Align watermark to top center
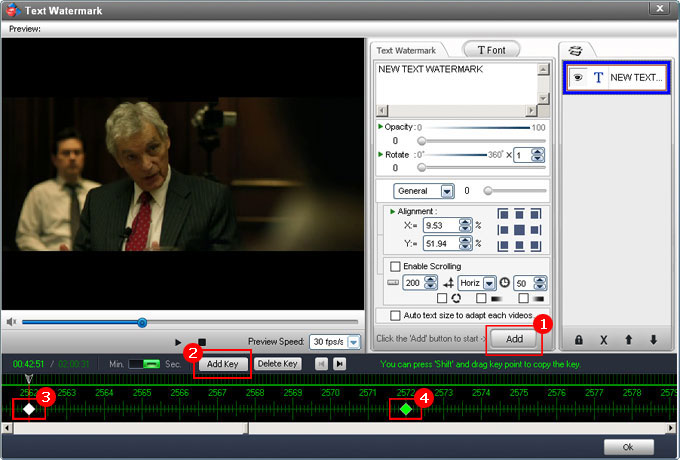Viewport: 680px width, 460px height. (x=519, y=214)
